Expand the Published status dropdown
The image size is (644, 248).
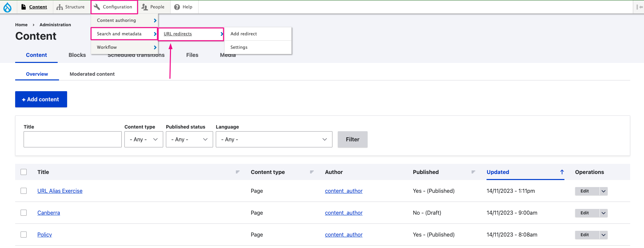(189, 139)
